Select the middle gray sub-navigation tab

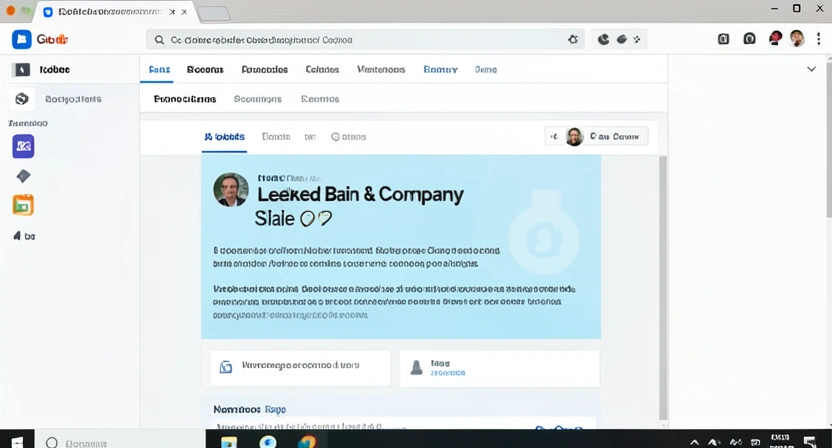click(x=258, y=99)
